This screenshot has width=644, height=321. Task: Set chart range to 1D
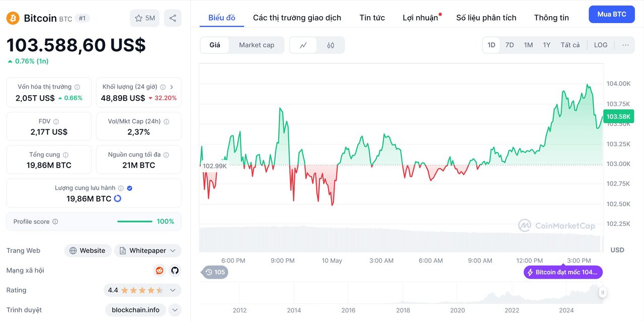tap(492, 45)
